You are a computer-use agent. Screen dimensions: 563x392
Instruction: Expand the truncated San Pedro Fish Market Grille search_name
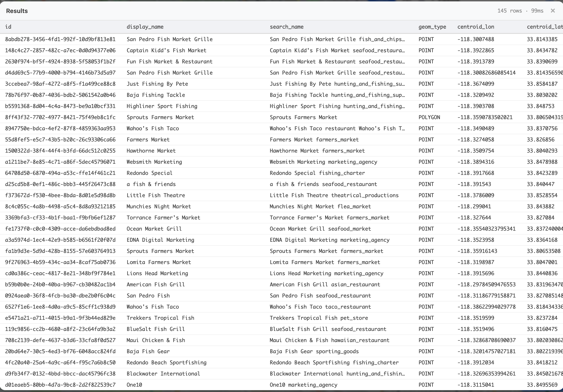pos(337,39)
